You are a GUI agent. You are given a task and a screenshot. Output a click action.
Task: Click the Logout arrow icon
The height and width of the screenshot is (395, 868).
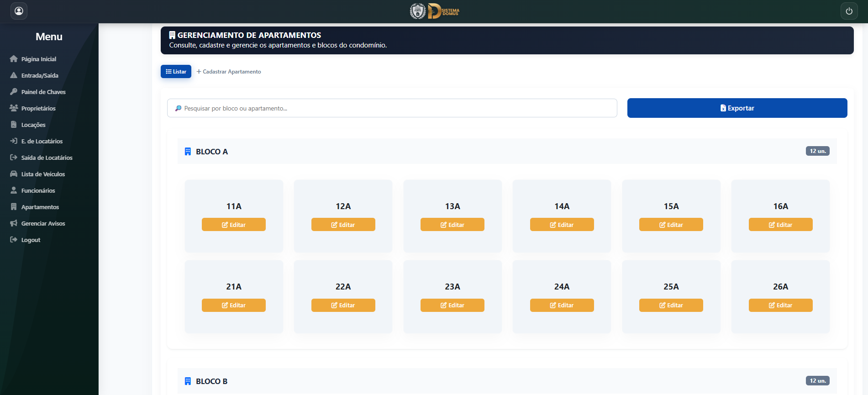coord(14,240)
